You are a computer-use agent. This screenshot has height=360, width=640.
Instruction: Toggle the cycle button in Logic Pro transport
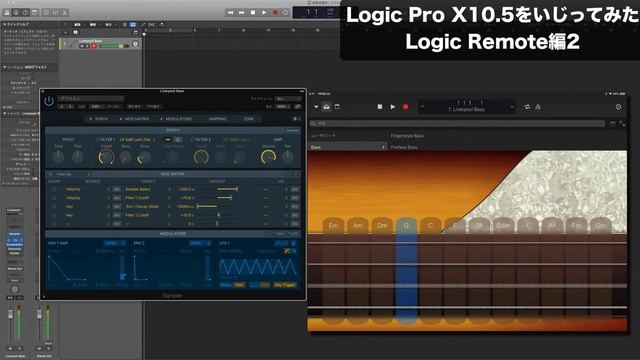point(286,13)
